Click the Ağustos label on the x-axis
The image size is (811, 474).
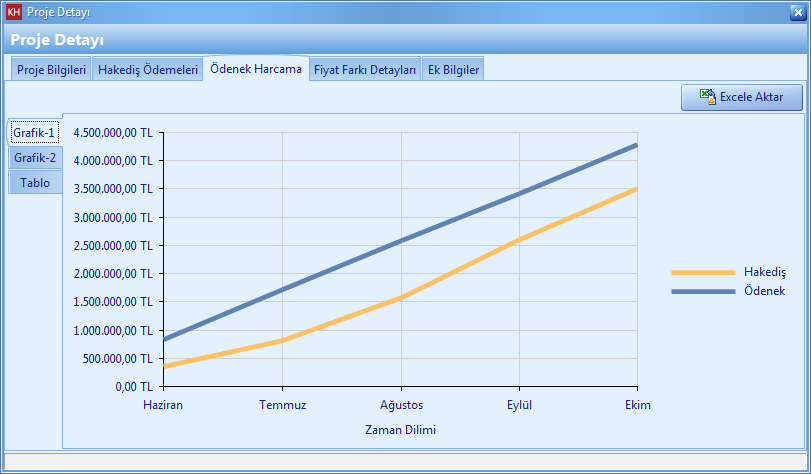pos(400,405)
